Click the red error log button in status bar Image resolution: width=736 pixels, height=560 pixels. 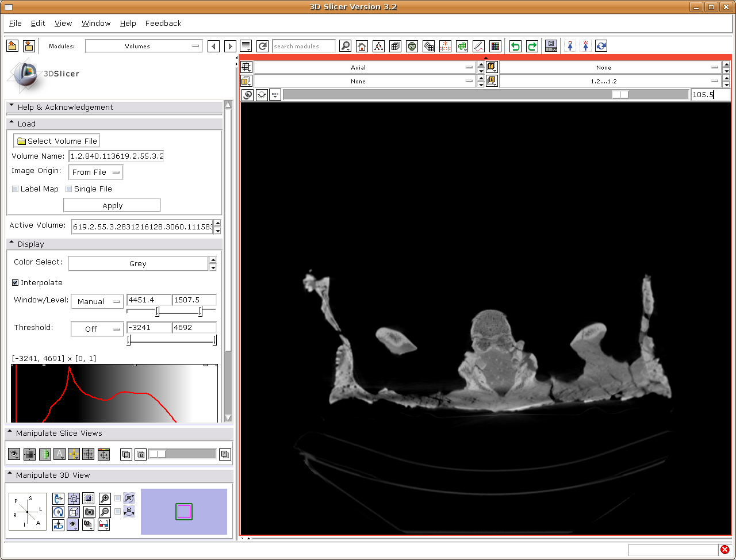click(724, 550)
